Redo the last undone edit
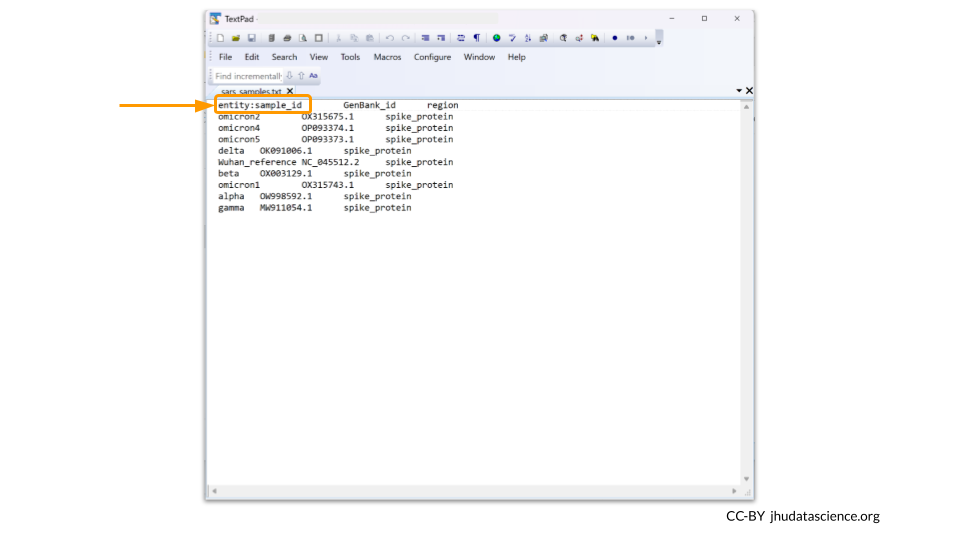This screenshot has height=540, width=960. (405, 38)
